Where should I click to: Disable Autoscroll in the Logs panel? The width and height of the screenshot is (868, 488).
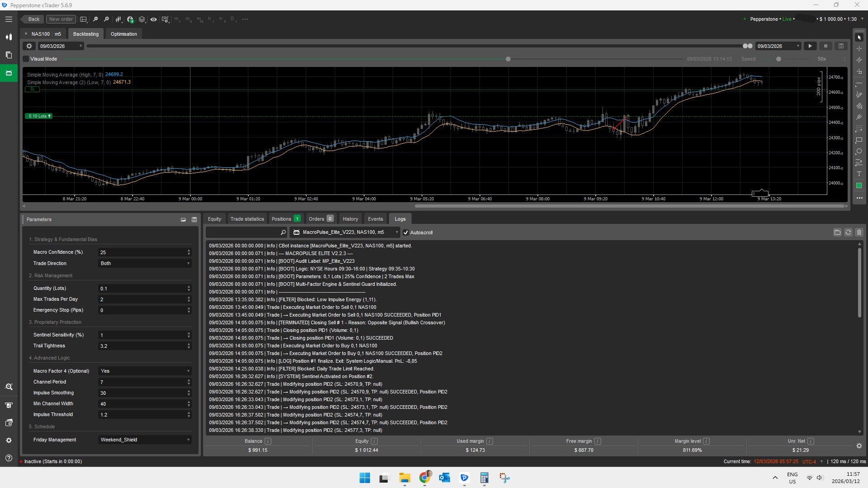click(x=406, y=232)
